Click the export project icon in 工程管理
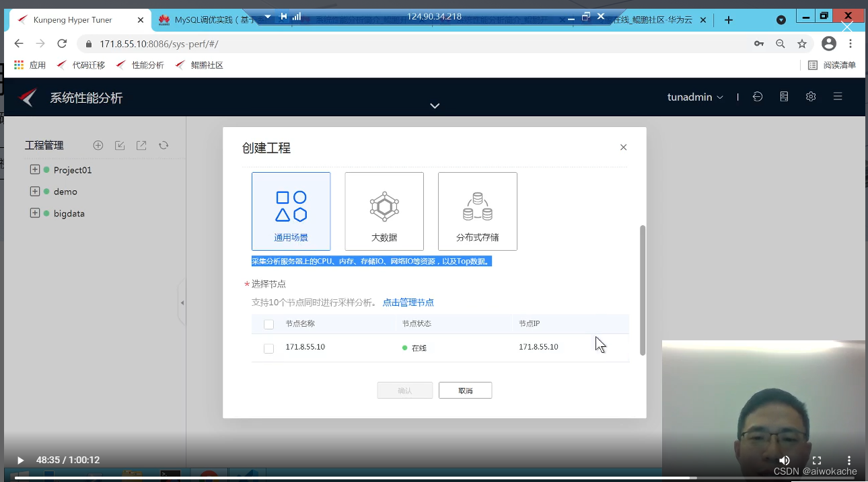The height and width of the screenshot is (482, 868). [141, 145]
